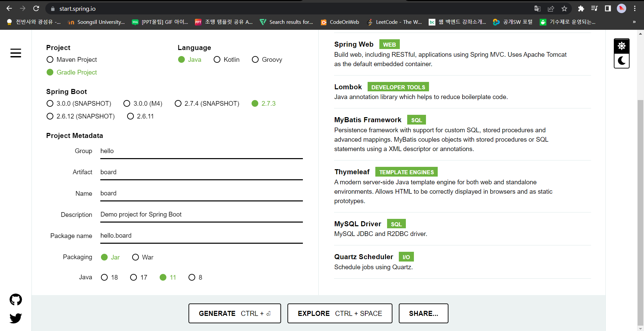Click the browser address bar URL
The width and height of the screenshot is (644, 331).
pyautogui.click(x=77, y=9)
